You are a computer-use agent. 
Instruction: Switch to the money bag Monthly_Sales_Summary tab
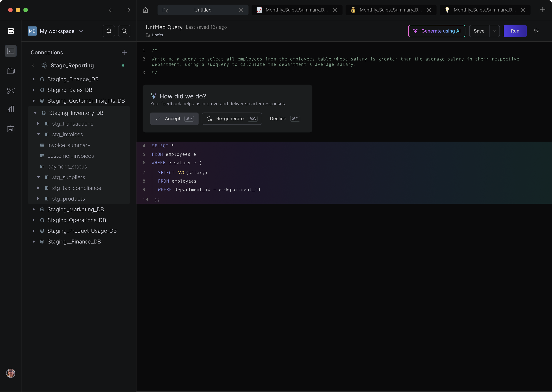click(x=390, y=10)
